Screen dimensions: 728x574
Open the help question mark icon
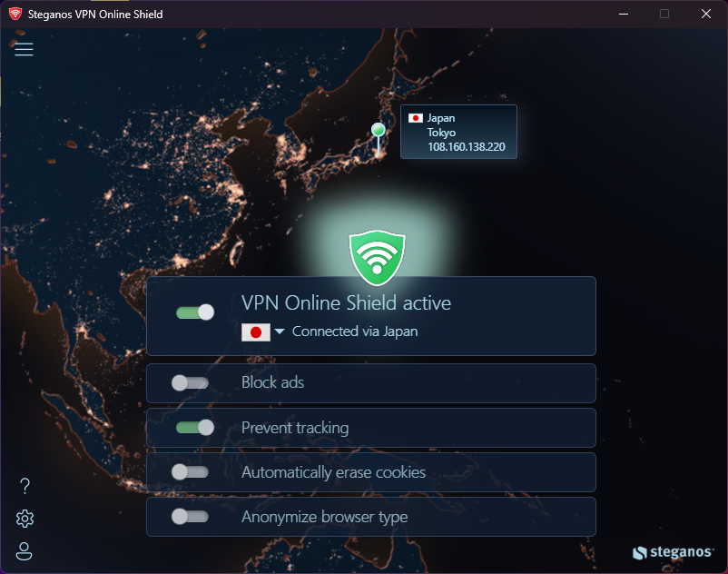coord(25,486)
